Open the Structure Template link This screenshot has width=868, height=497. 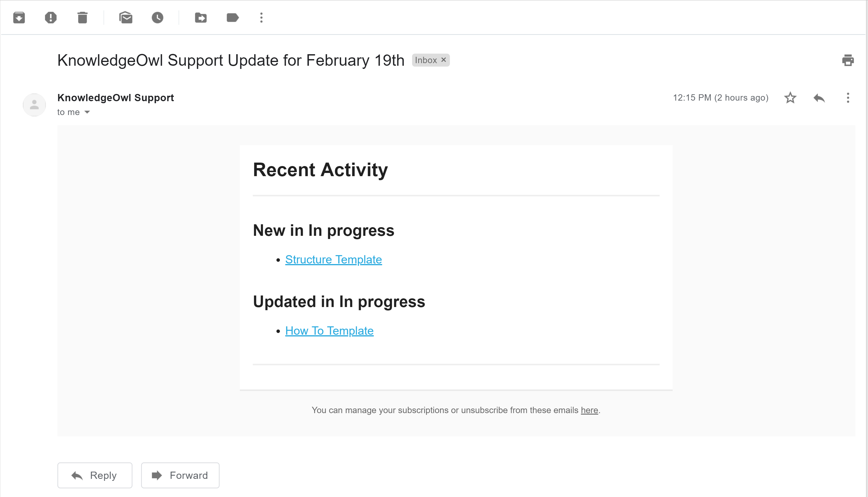333,259
